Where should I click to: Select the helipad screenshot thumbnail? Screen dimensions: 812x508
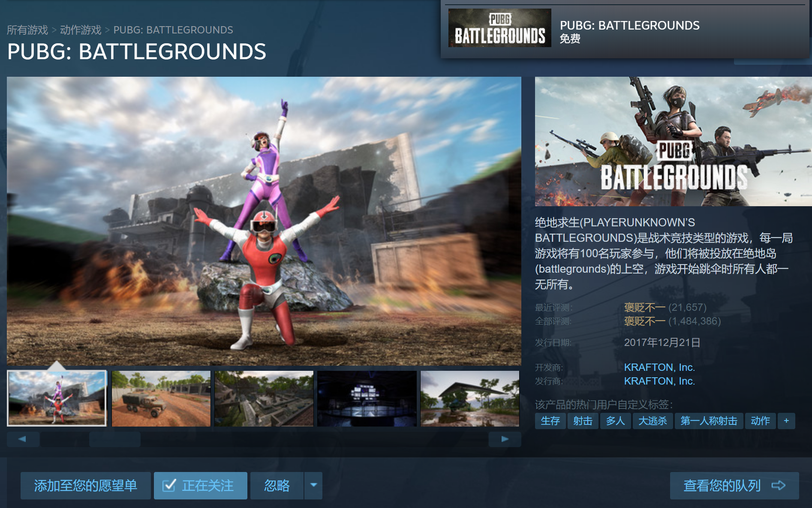470,398
